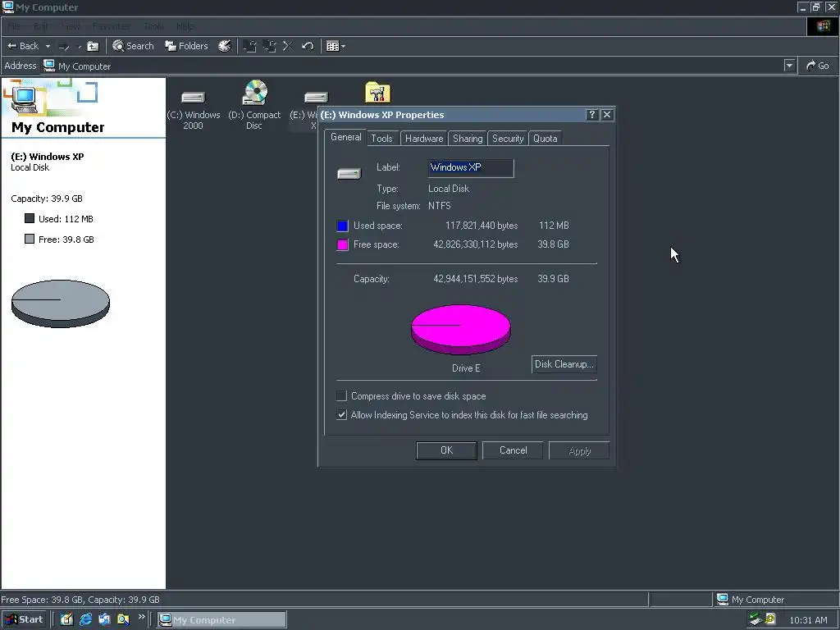The width and height of the screenshot is (840, 630).
Task: Click 'Free Space: 39.8 GB' status bar text
Action: [x=42, y=600]
